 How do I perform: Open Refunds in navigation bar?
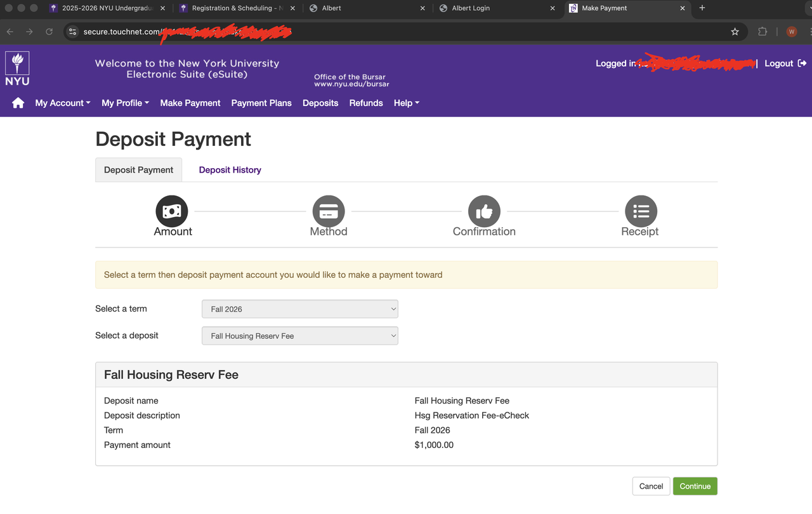pyautogui.click(x=366, y=103)
